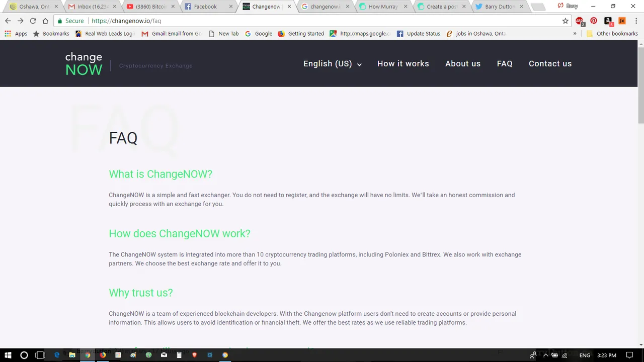The height and width of the screenshot is (362, 644).
Task: Click the Chrome profile sync error icon
Action: pyautogui.click(x=560, y=6)
